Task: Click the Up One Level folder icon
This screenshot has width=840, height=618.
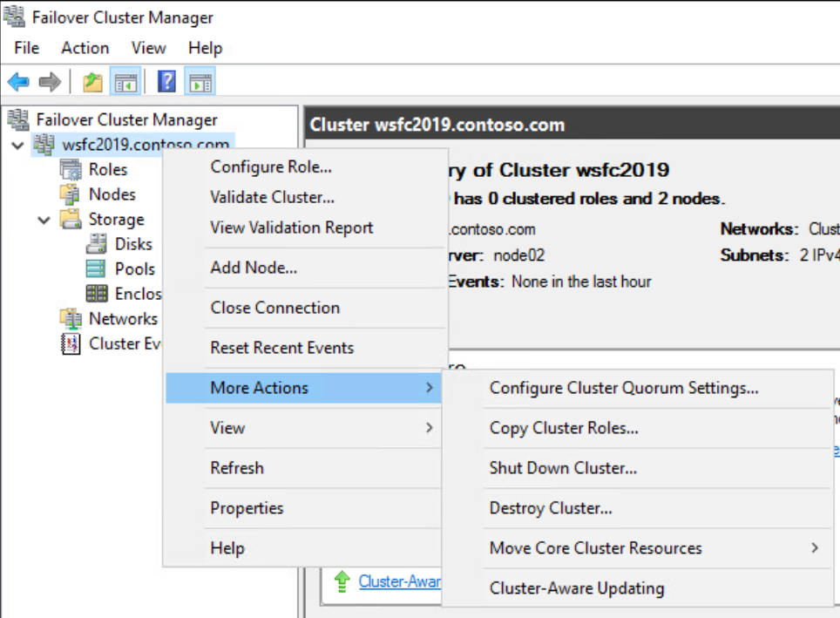Action: coord(92,82)
